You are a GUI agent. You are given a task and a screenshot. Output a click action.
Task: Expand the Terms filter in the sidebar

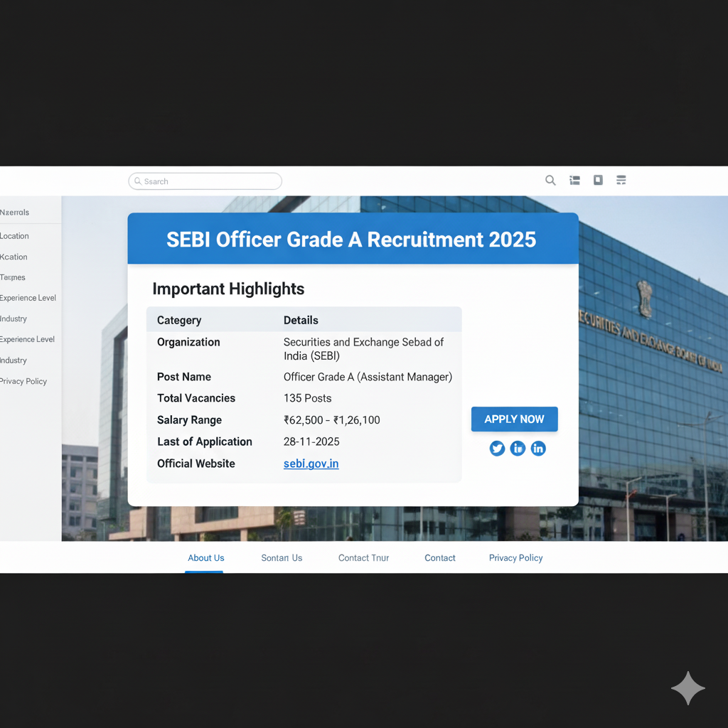[12, 277]
